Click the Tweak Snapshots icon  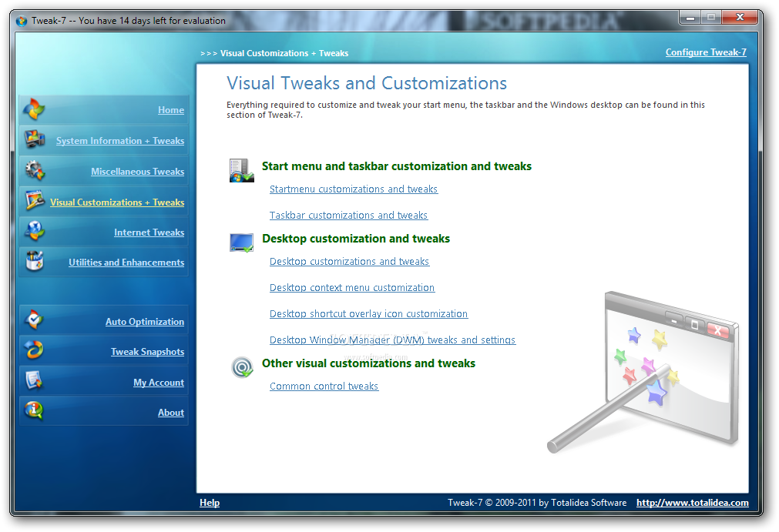34,350
